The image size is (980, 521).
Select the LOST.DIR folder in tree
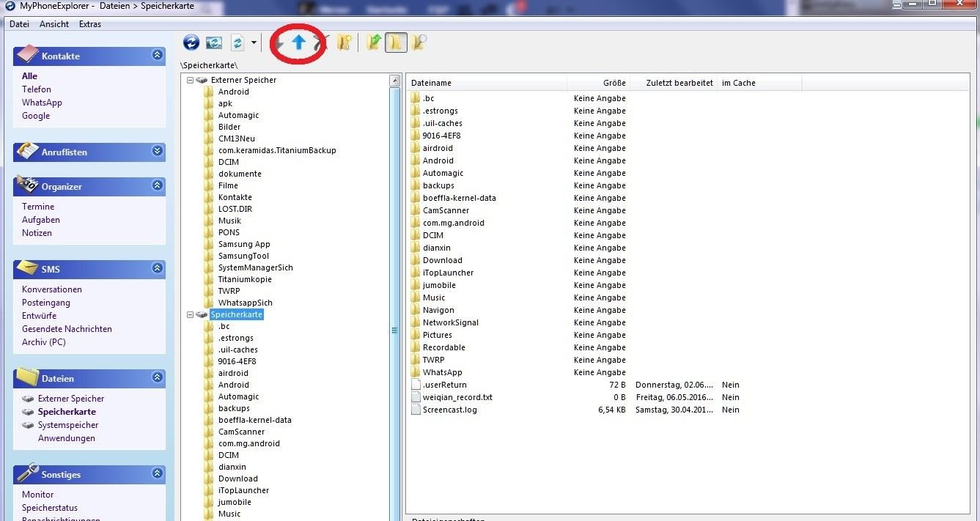(235, 209)
